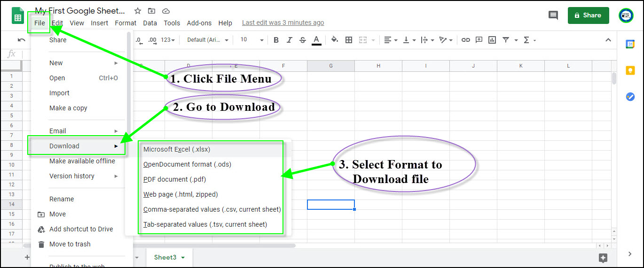The image size is (644, 268).
Task: Pick the cell fill color bucket
Action: click(x=335, y=40)
